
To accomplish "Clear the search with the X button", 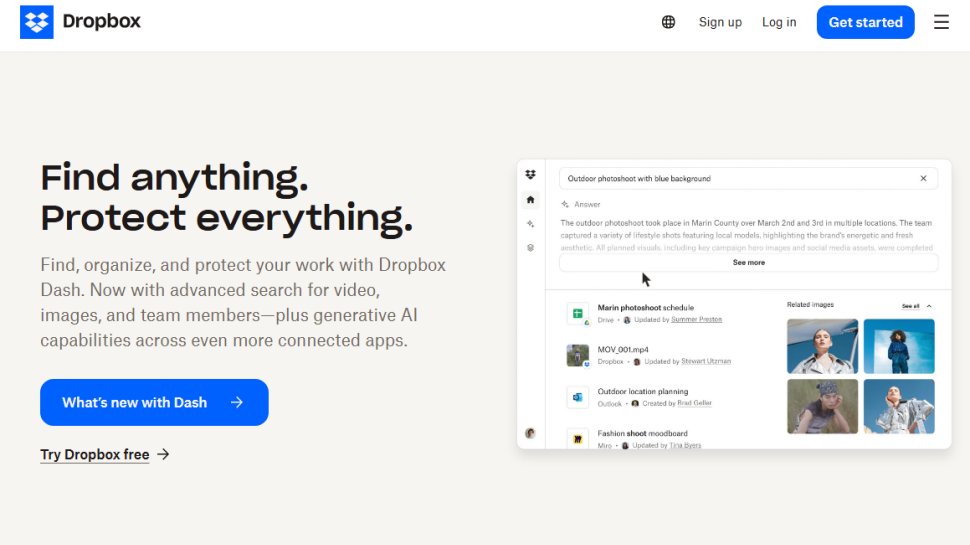I will pyautogui.click(x=923, y=179).
